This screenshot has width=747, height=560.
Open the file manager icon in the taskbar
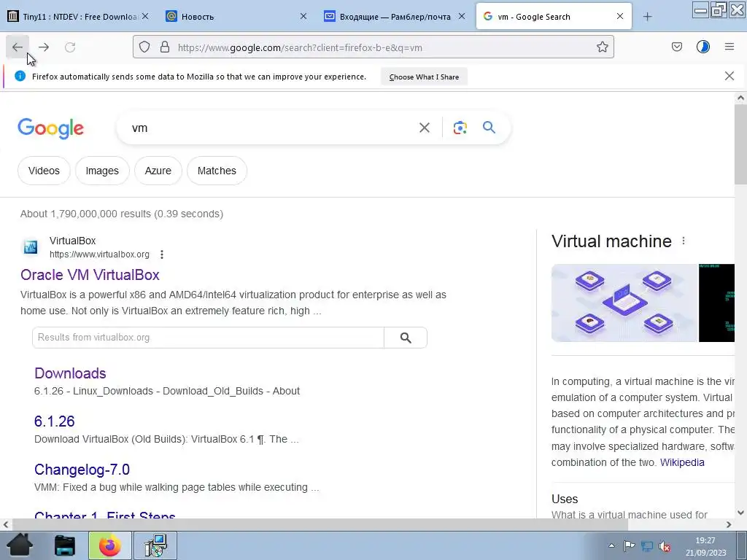coord(65,545)
